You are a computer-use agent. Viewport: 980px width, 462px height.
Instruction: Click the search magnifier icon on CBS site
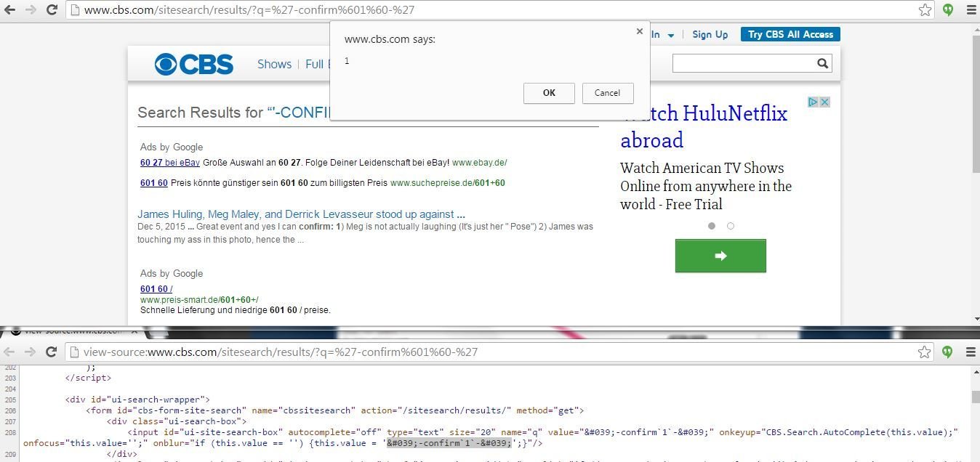pyautogui.click(x=822, y=64)
